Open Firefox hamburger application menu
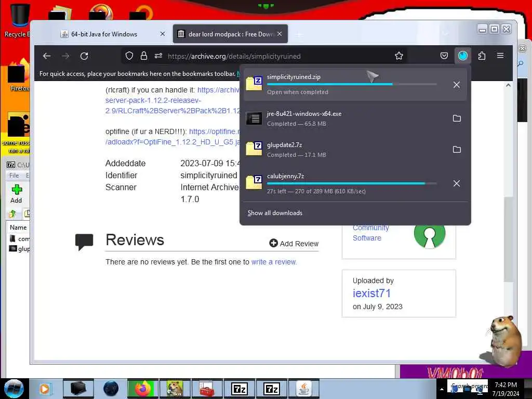 pos(500,56)
